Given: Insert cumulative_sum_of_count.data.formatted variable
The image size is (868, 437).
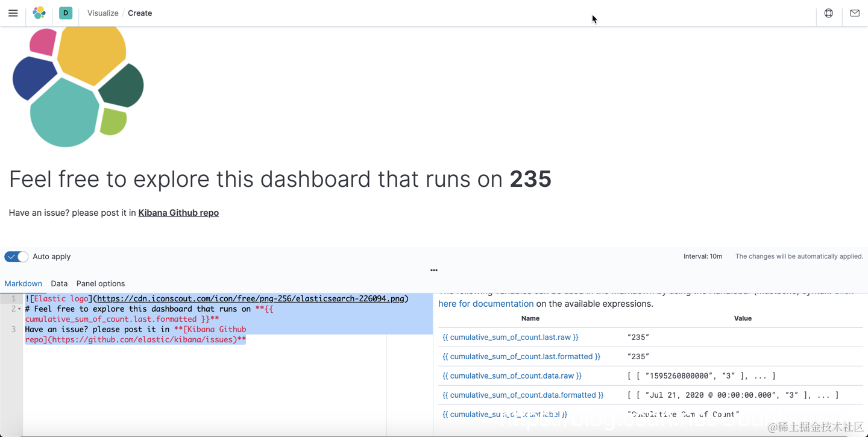Looking at the screenshot, I should click(523, 395).
